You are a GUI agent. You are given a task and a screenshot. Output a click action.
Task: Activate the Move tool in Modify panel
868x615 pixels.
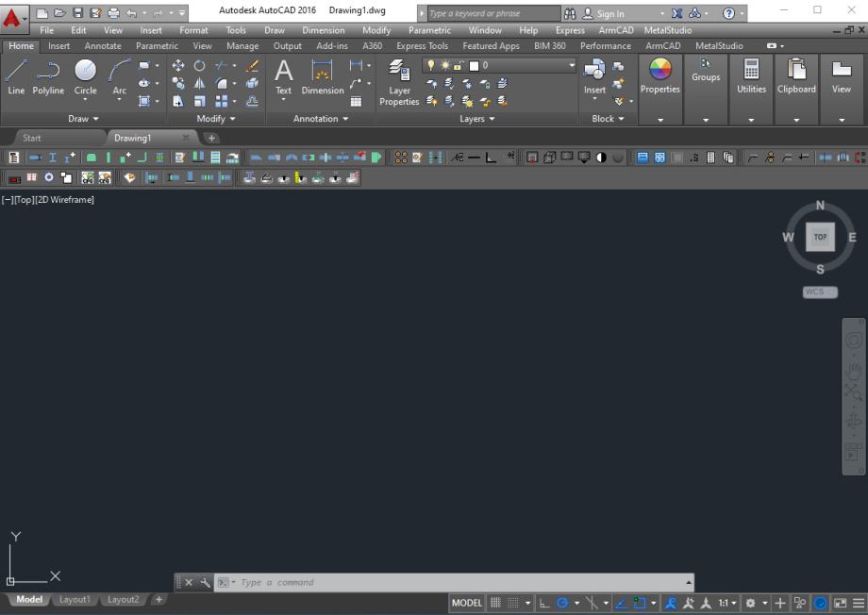177,66
